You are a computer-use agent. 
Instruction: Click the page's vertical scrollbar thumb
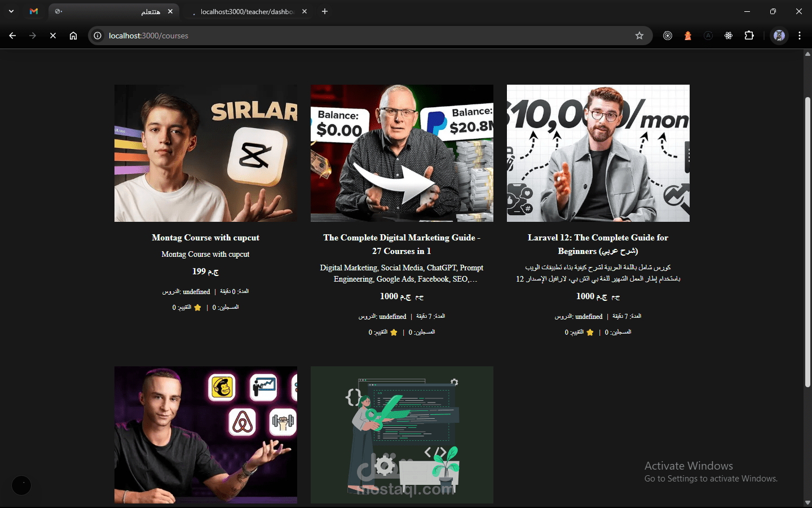coord(807,243)
